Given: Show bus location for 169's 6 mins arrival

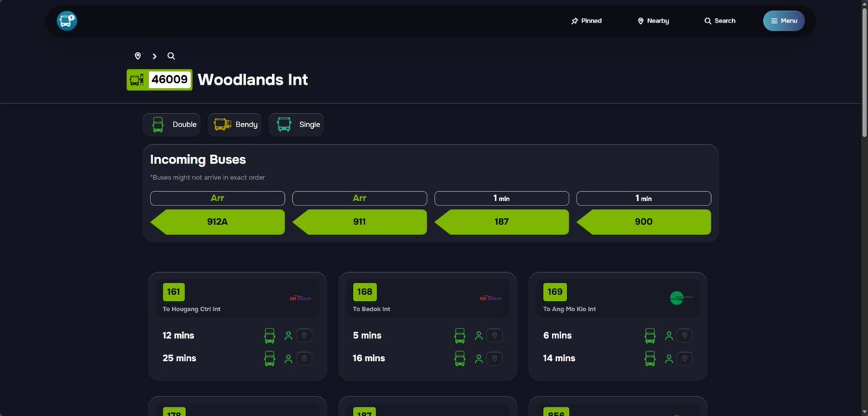Looking at the screenshot, I should [684, 336].
